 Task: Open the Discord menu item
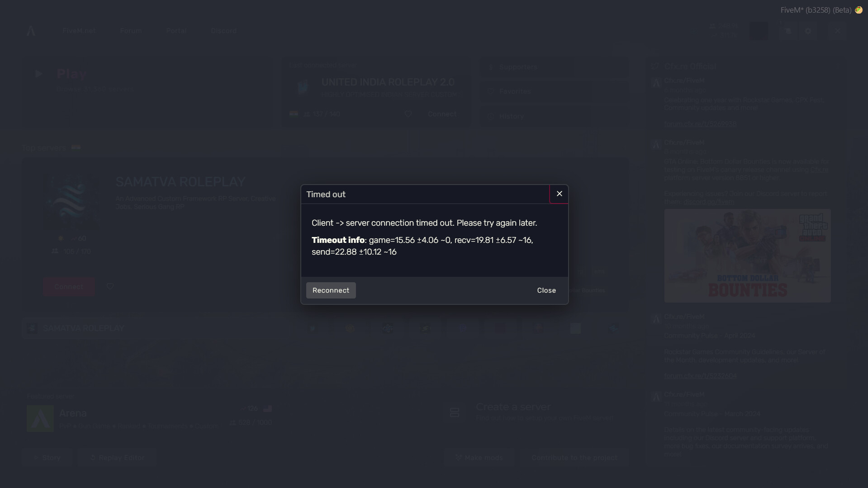tap(223, 31)
